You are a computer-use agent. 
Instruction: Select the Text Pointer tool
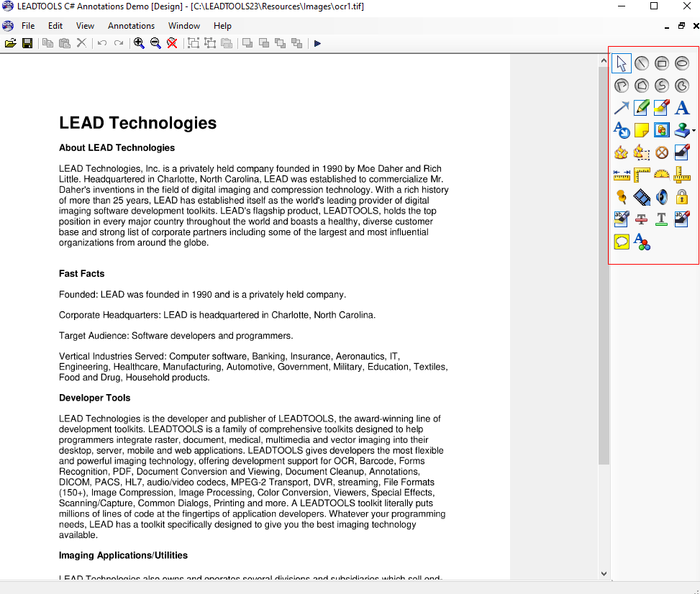click(622, 130)
